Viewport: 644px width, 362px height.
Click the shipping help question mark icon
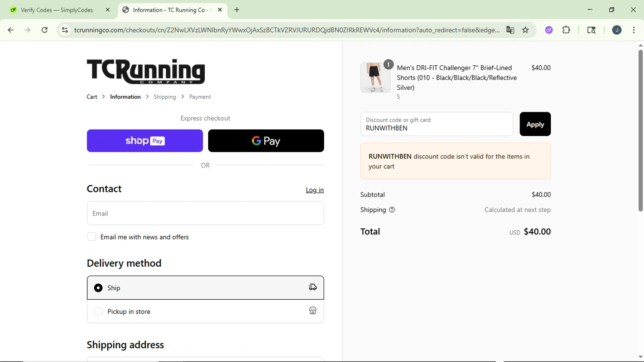(392, 210)
